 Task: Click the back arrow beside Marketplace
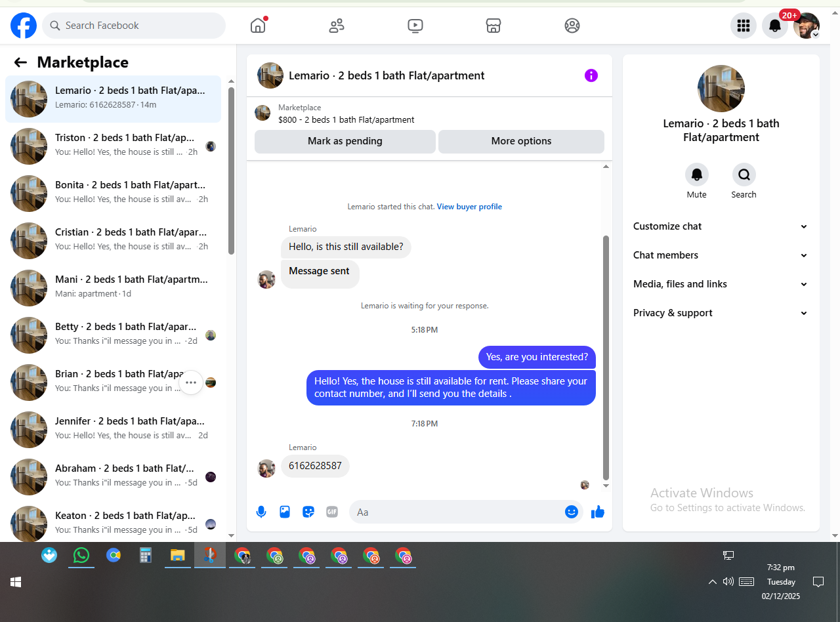pos(20,62)
